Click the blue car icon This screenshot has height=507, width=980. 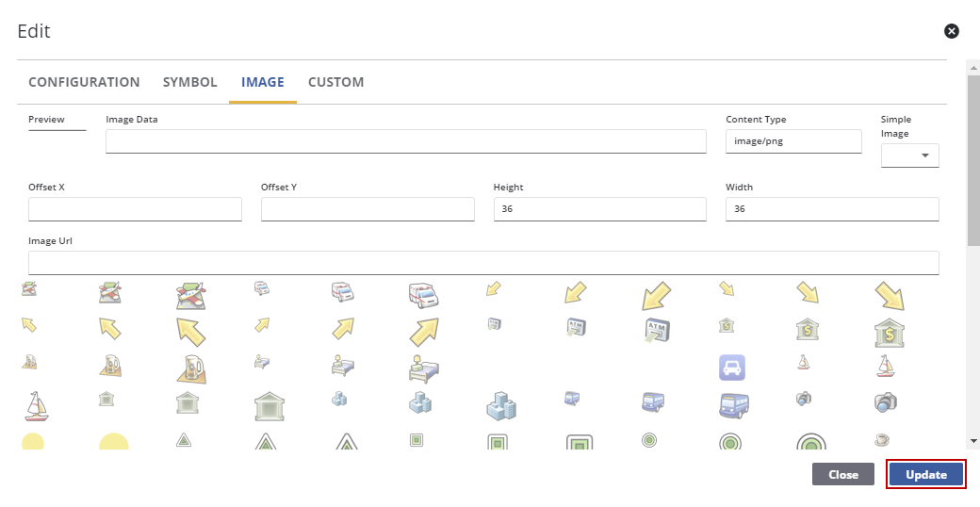click(732, 367)
